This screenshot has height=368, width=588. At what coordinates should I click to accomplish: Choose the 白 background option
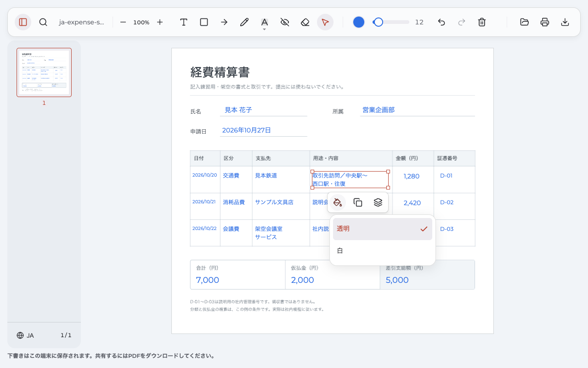point(383,251)
